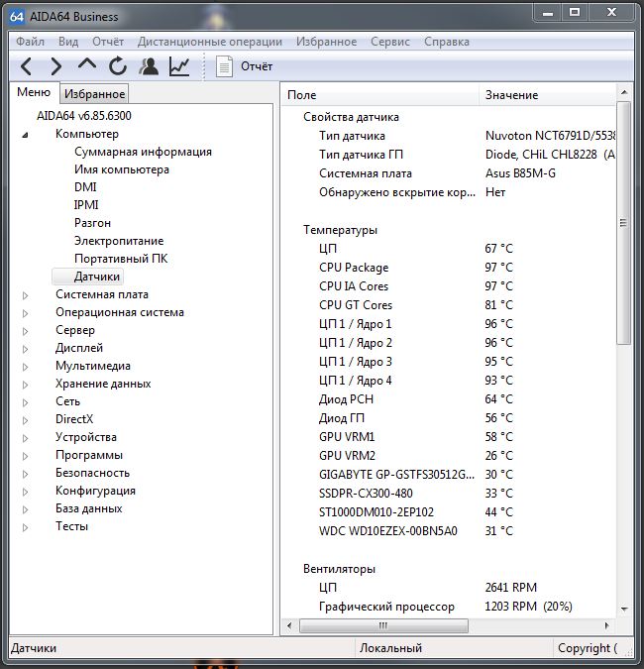Click the up-level arrow toolbar icon

click(x=87, y=64)
